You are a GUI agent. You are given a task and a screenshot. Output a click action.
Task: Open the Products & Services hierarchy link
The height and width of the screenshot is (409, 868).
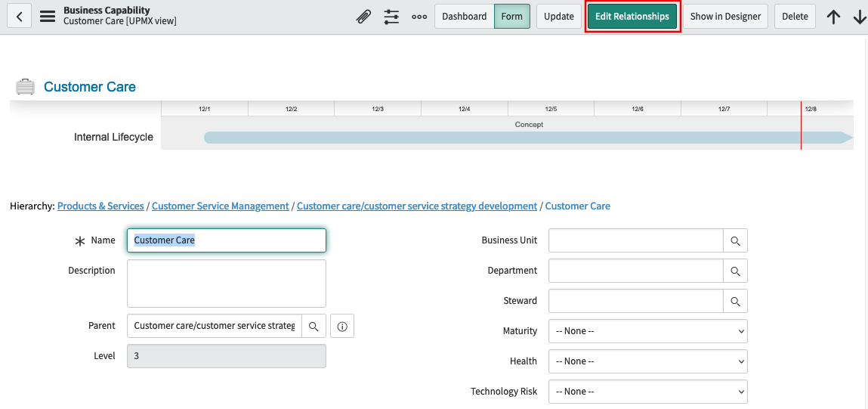[100, 206]
